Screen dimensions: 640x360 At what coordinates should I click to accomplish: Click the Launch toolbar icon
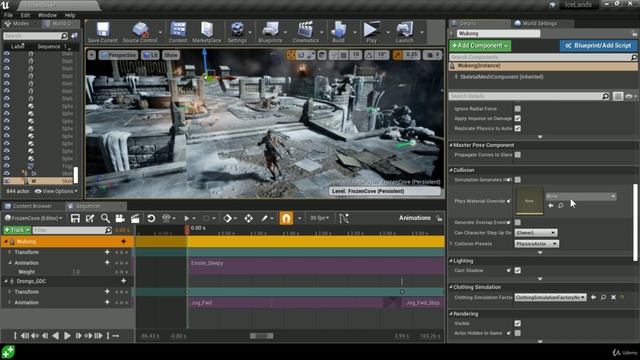tap(404, 32)
